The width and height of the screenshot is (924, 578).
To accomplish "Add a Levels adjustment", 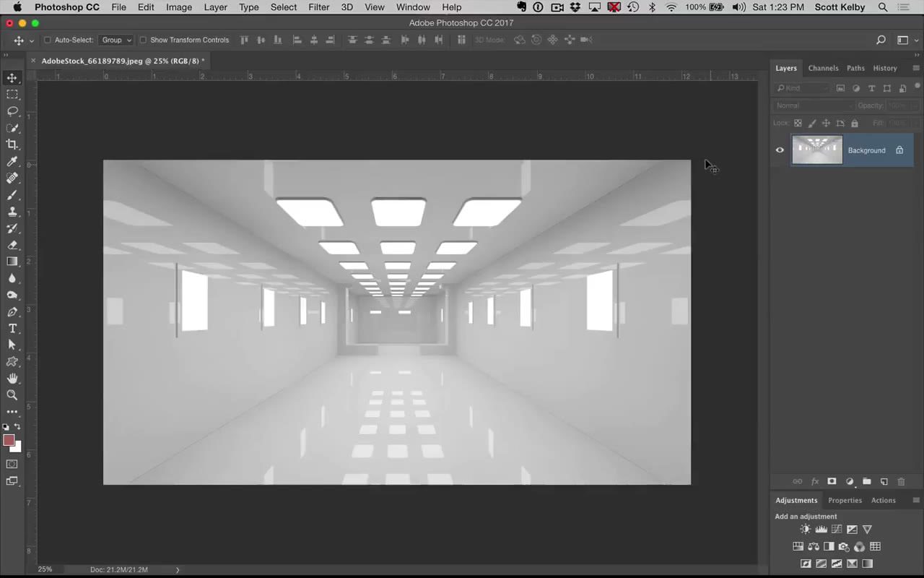I will pyautogui.click(x=821, y=529).
